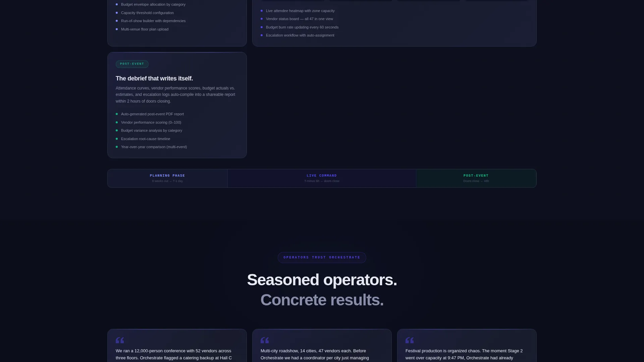Image resolution: width=644 pixels, height=362 pixels.
Task: Click 'The debrief that writes itself.' heading
Action: 154,78
